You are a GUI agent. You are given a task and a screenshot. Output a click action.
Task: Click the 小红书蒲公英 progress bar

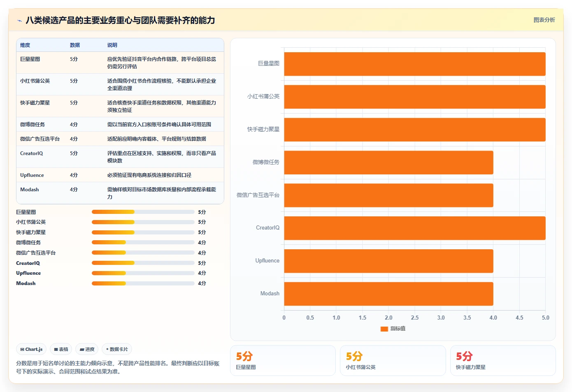pos(143,222)
